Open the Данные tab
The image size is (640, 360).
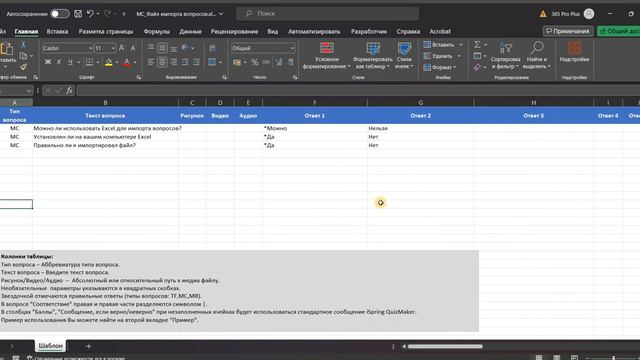pyautogui.click(x=190, y=31)
